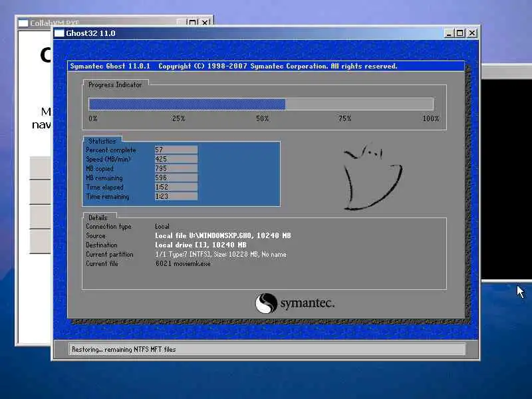This screenshot has width=532, height=399.
Task: Click the 75% progress marker label
Action: 344,118
